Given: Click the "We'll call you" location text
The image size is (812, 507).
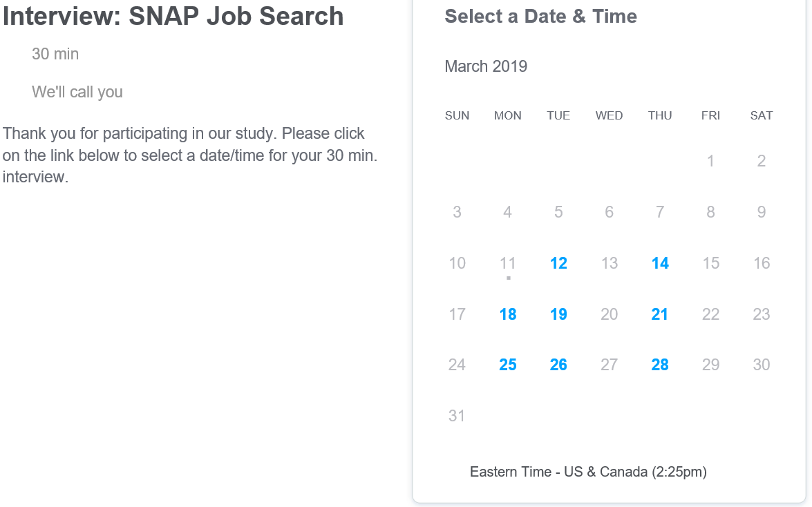Looking at the screenshot, I should 77,92.
